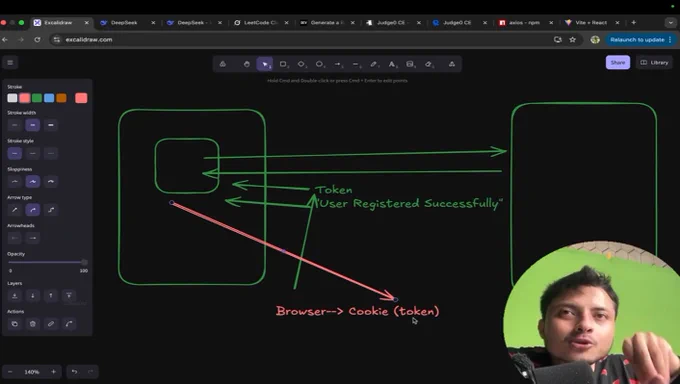Choose dashed stroke style
Image resolution: width=680 pixels, height=384 pixels.
tap(33, 154)
